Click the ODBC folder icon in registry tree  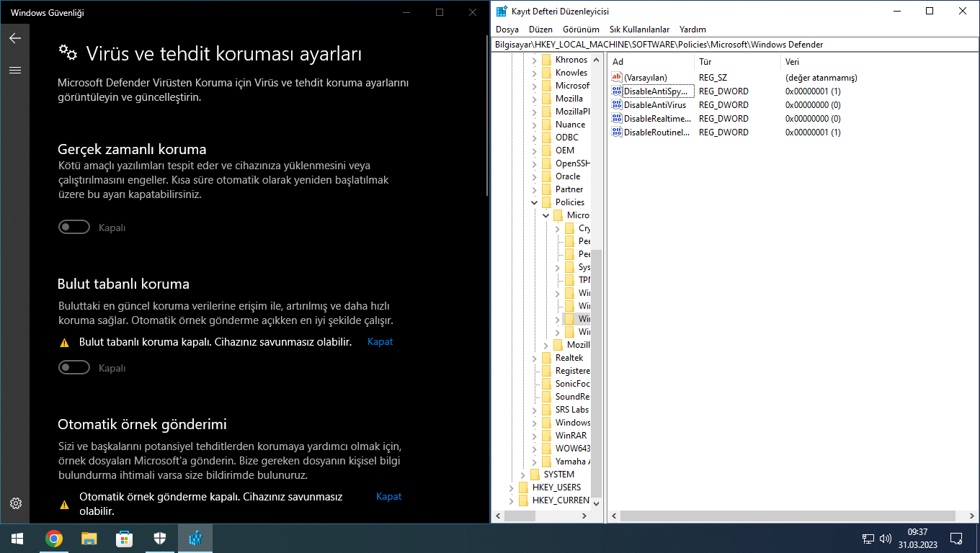click(546, 138)
